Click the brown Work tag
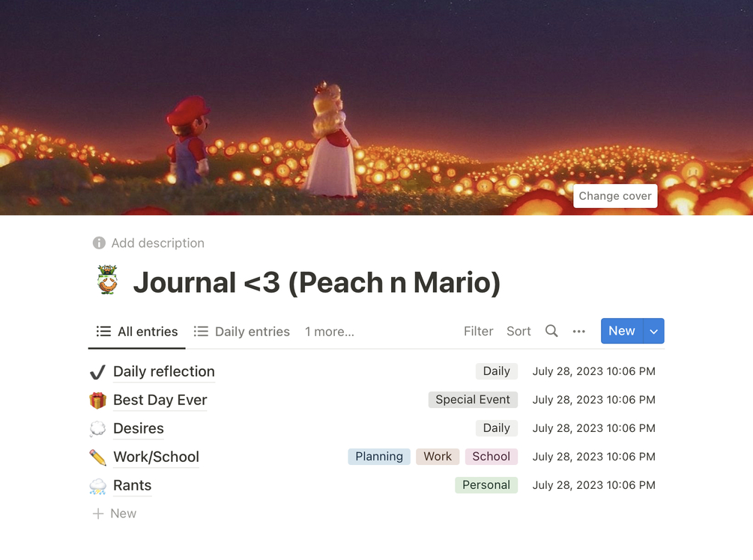 click(x=438, y=457)
